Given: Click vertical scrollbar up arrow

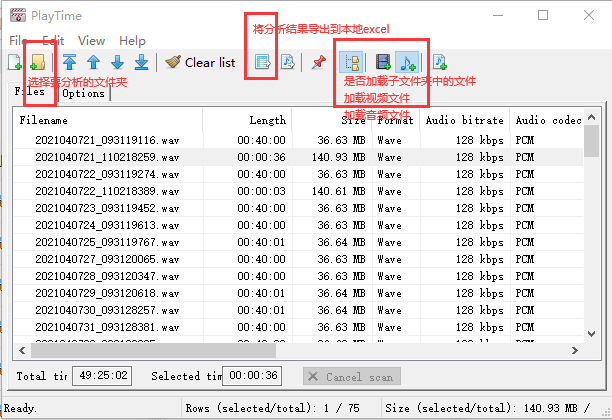Looking at the screenshot, I should pos(592,117).
